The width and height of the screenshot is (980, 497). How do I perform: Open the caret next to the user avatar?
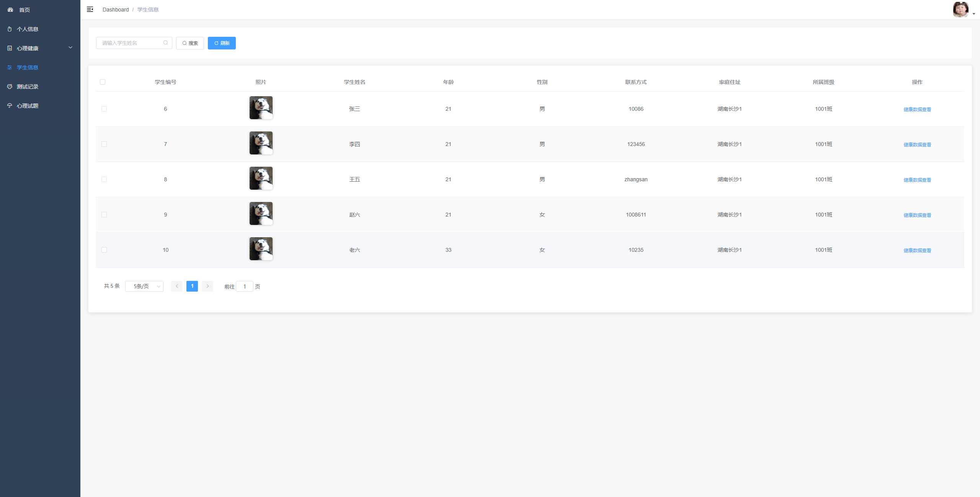point(974,14)
